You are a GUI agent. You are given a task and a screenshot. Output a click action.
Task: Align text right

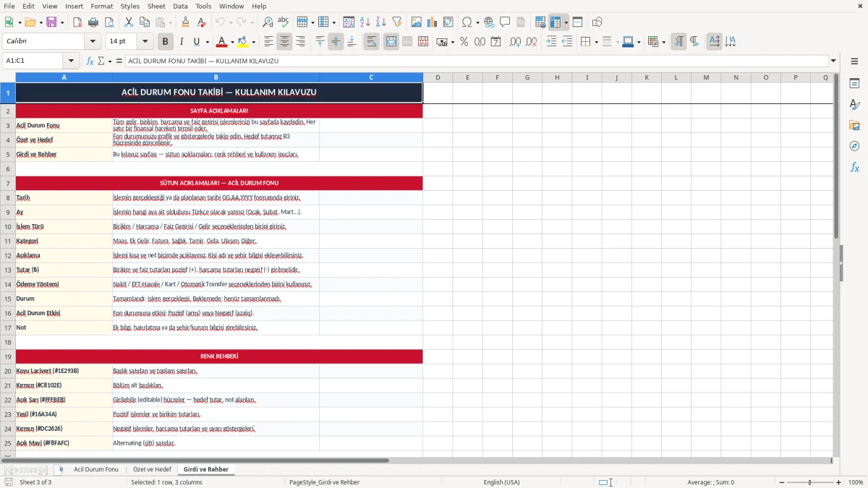[x=300, y=42]
